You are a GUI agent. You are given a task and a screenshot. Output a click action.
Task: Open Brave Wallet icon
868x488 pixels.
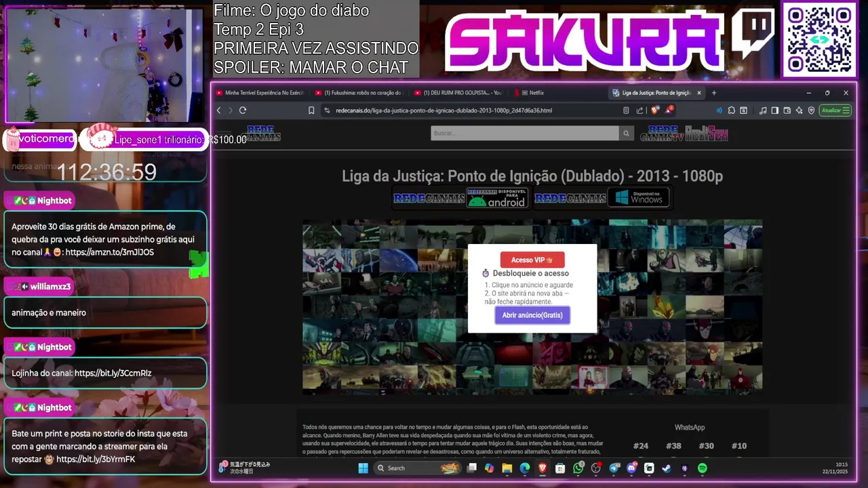pyautogui.click(x=787, y=110)
